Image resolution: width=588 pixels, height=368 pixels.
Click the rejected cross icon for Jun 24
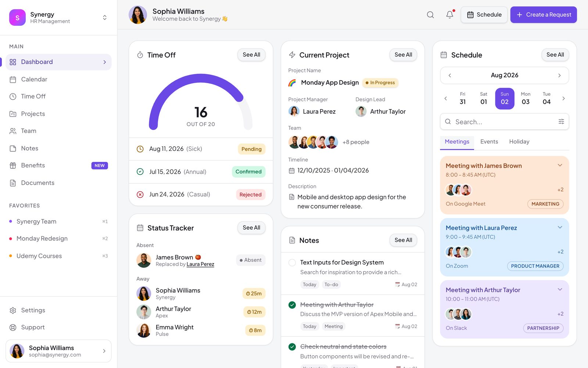(140, 194)
